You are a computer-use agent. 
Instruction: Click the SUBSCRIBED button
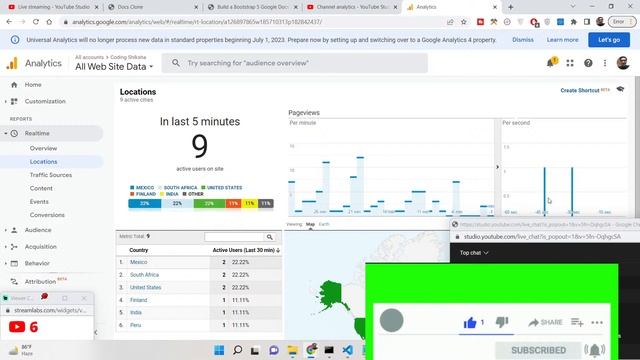point(538,350)
